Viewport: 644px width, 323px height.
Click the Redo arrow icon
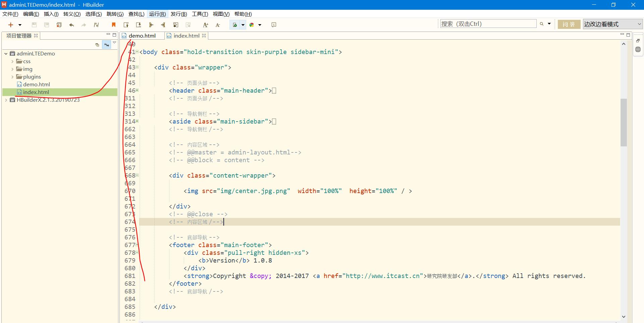(x=84, y=25)
